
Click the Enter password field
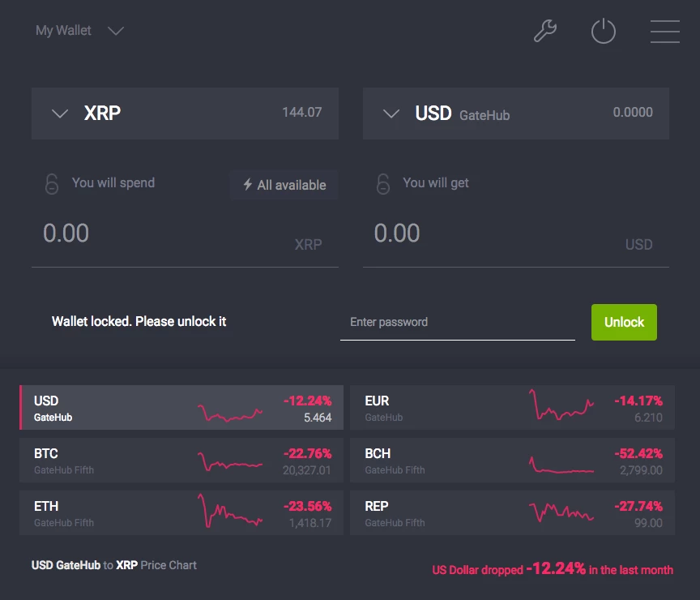click(458, 322)
